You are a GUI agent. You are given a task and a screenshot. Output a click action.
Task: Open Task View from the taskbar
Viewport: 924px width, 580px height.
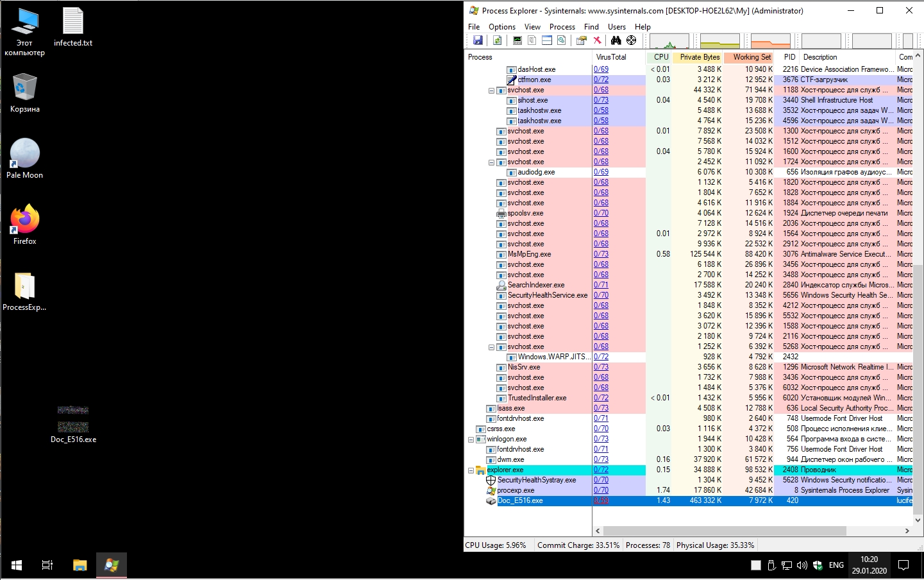point(47,565)
